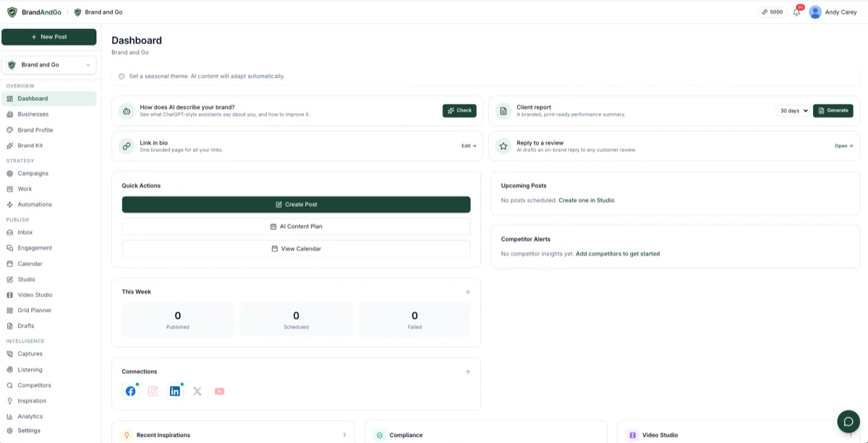Viewport: 868px width, 443px height.
Task: Click the star icon for Reply to a review
Action: 503,145
